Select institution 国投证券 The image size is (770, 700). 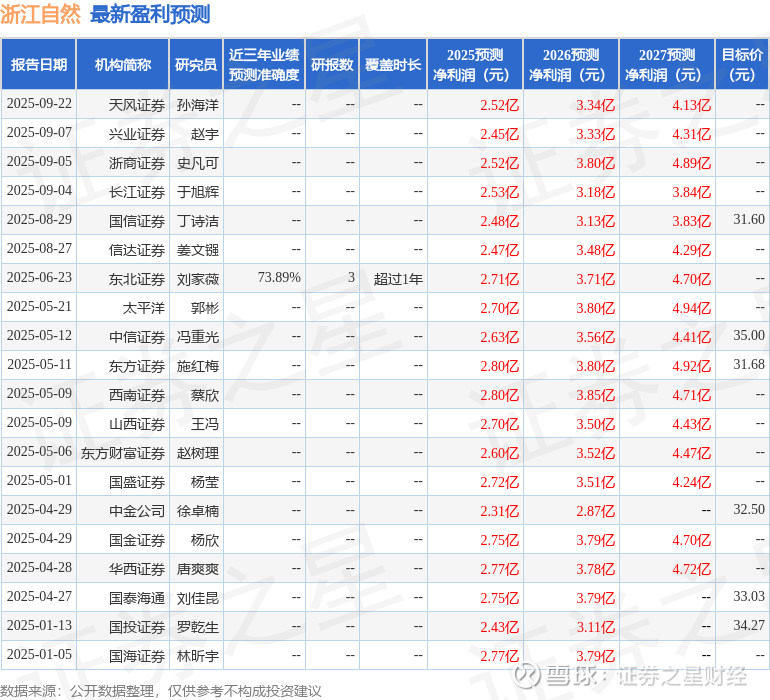pos(137,627)
